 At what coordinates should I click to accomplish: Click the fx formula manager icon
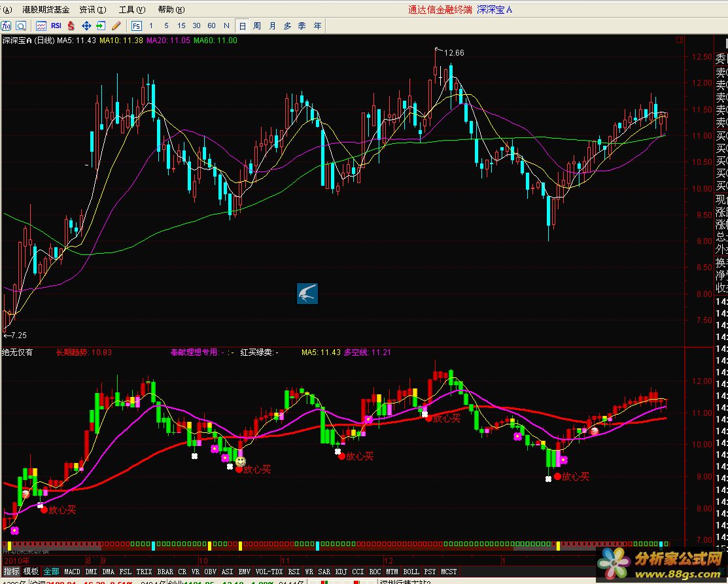(x=7, y=26)
